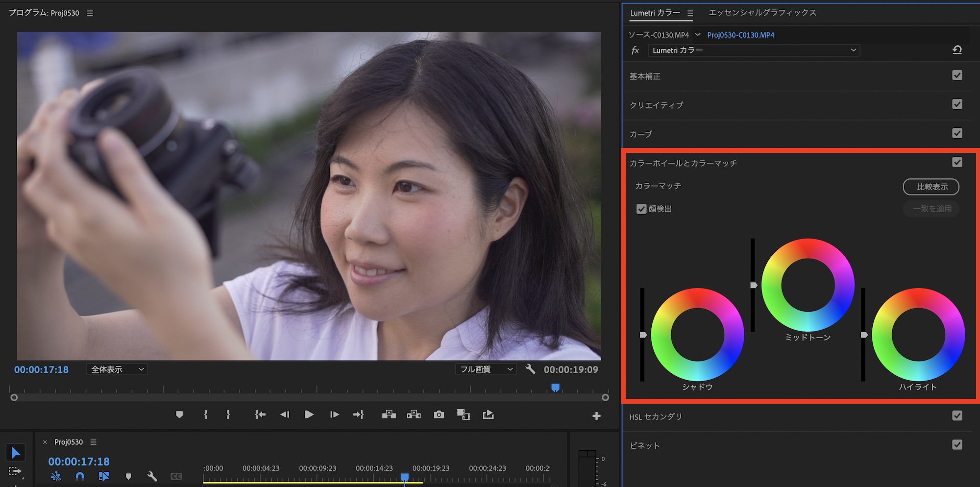Click the Captions CC icon in timeline
This screenshot has height=487, width=980.
(x=176, y=476)
